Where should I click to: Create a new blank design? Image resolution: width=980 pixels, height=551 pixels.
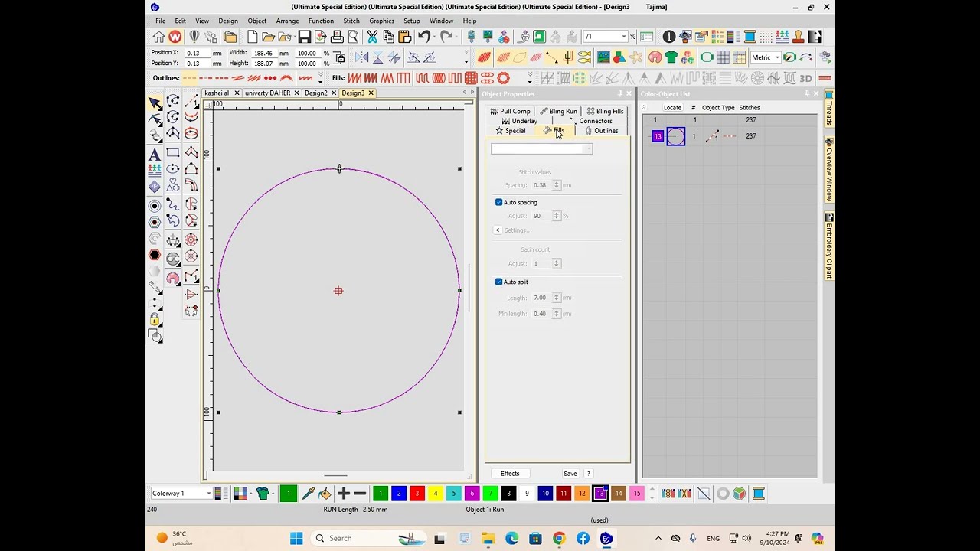pos(252,37)
